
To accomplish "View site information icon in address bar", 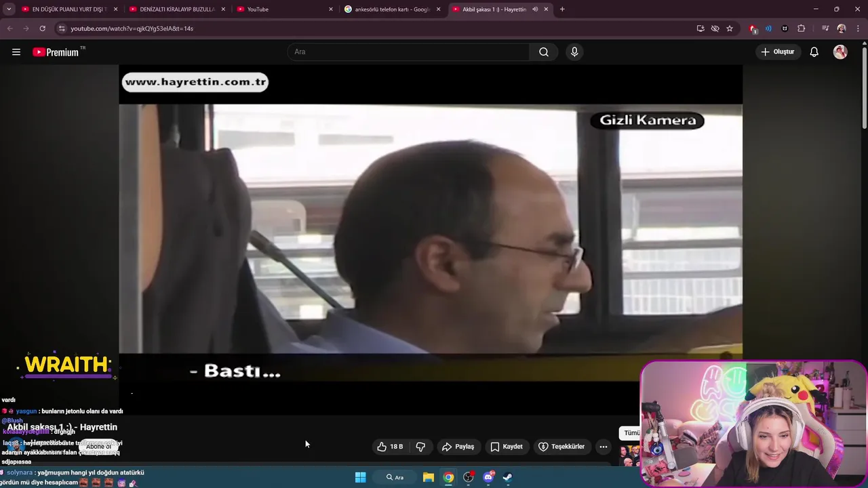I will pos(61,28).
